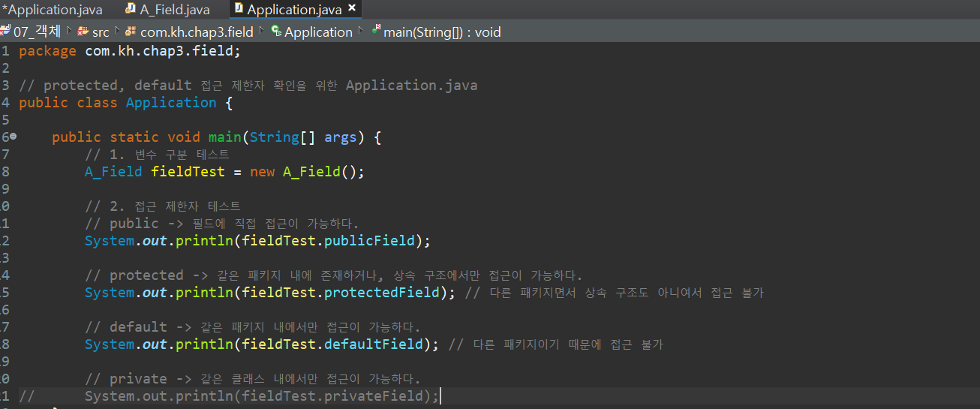Open the 07_객체 breadcrumb project entry
This screenshot has height=409, width=980.
[37, 32]
